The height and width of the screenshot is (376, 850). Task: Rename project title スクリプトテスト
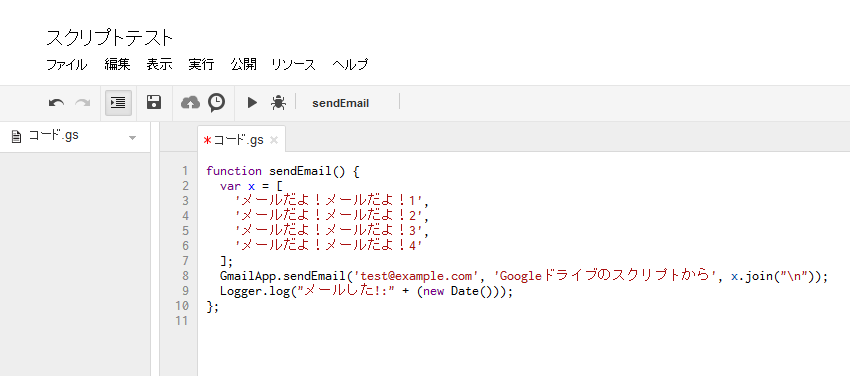click(110, 38)
